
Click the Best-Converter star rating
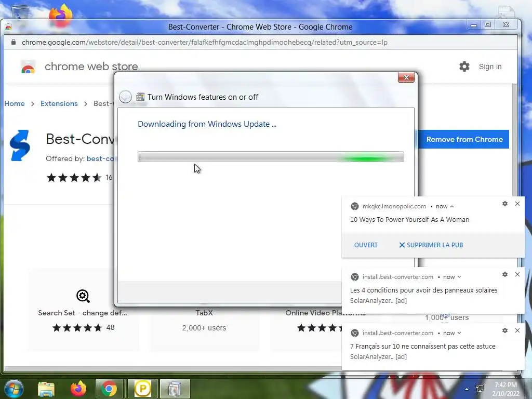click(x=74, y=178)
